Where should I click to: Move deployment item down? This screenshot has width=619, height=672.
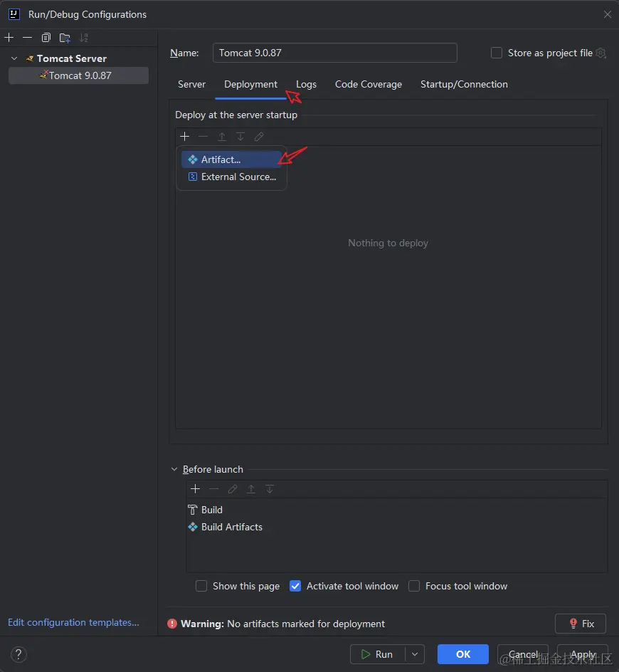coord(240,136)
